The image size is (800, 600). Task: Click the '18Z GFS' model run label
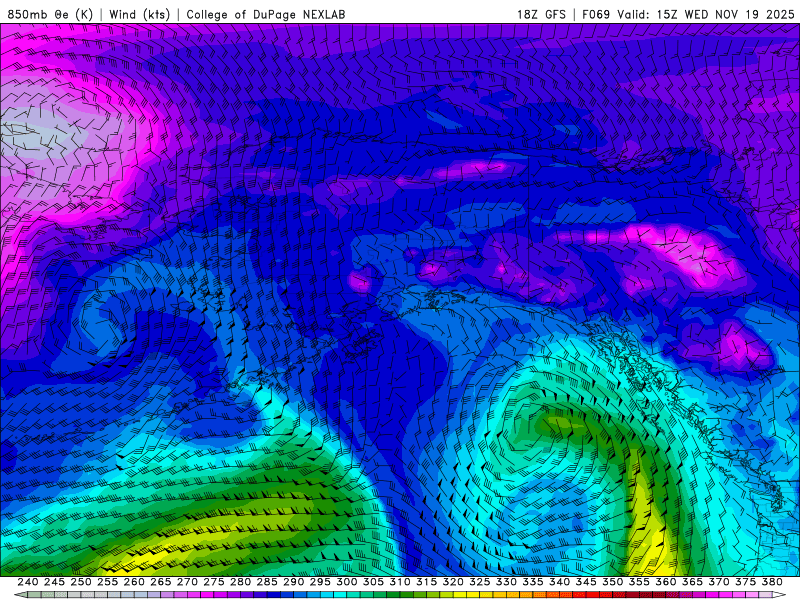(x=541, y=14)
